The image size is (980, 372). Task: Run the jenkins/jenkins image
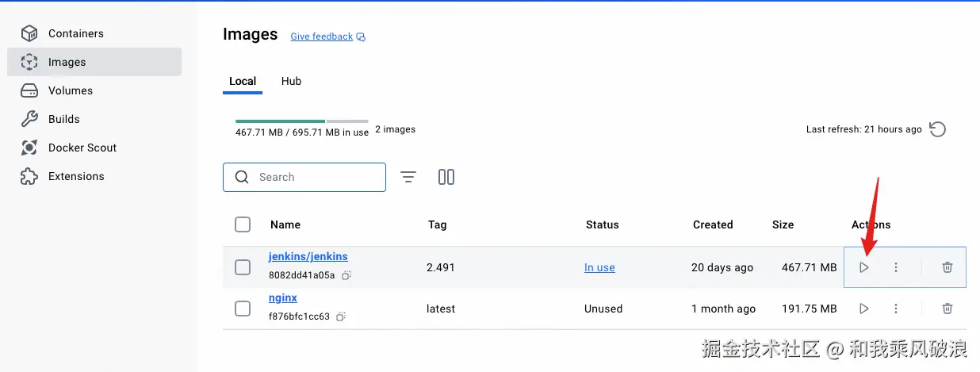864,267
